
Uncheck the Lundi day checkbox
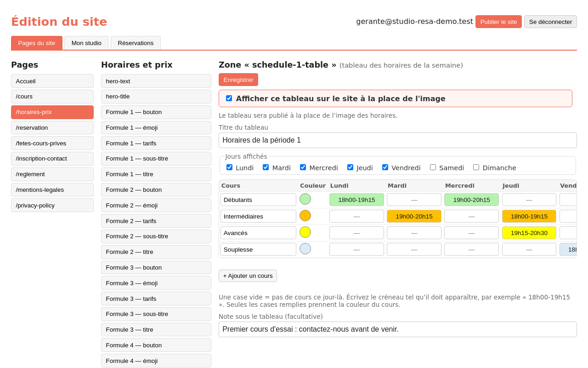229,167
